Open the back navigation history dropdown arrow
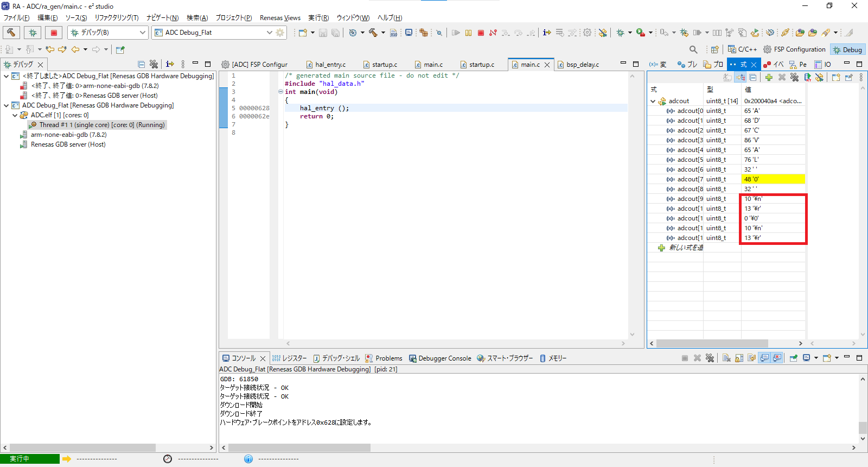 tap(85, 49)
